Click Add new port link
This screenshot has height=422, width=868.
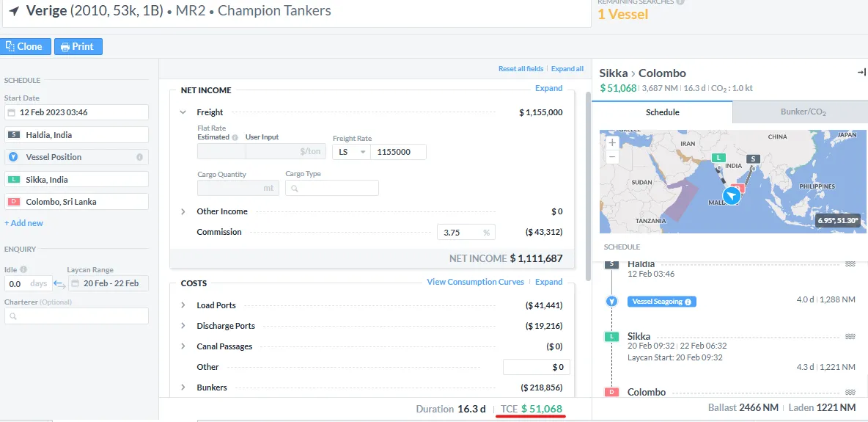pos(23,223)
